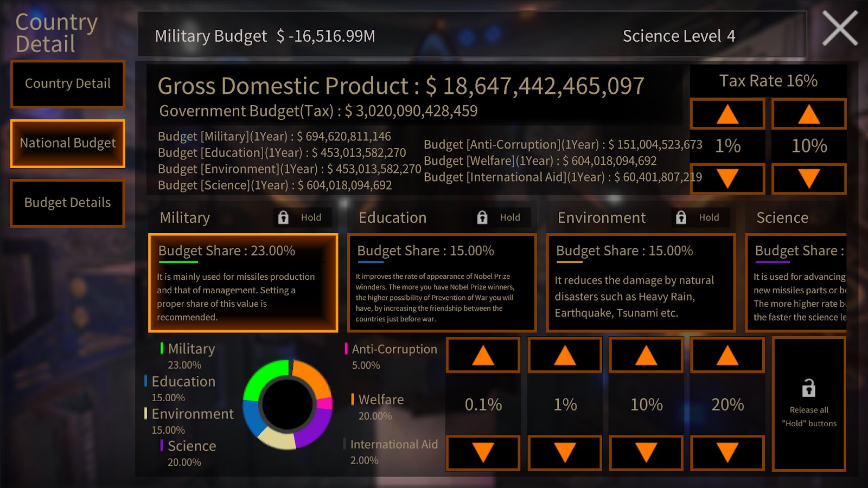Select the Environment budget share card

[x=641, y=282]
